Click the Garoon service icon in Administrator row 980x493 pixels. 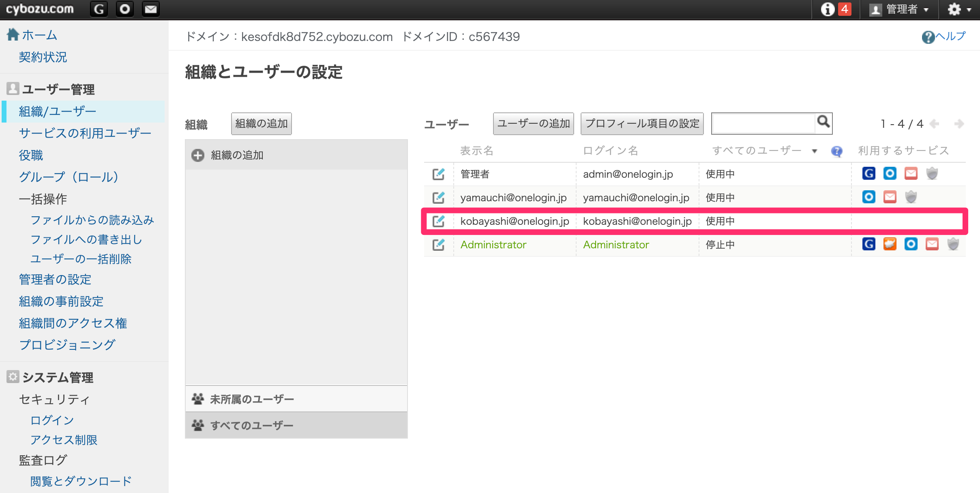(x=868, y=244)
